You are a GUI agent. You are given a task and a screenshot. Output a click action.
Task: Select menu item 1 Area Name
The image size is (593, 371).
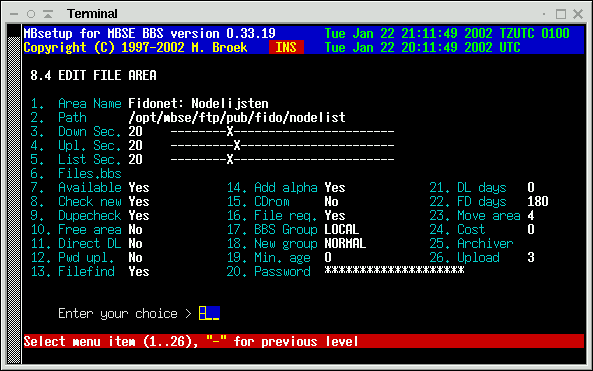76,104
